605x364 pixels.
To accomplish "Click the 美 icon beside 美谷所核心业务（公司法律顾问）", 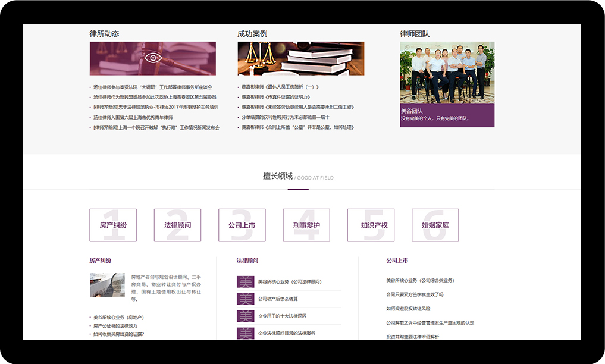I will [246, 281].
